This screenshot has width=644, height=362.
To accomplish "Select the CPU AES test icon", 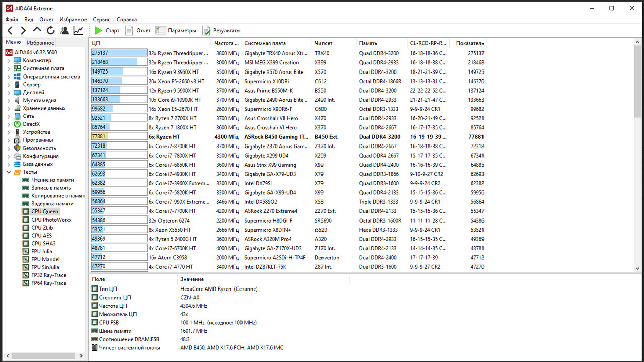I will (x=26, y=236).
